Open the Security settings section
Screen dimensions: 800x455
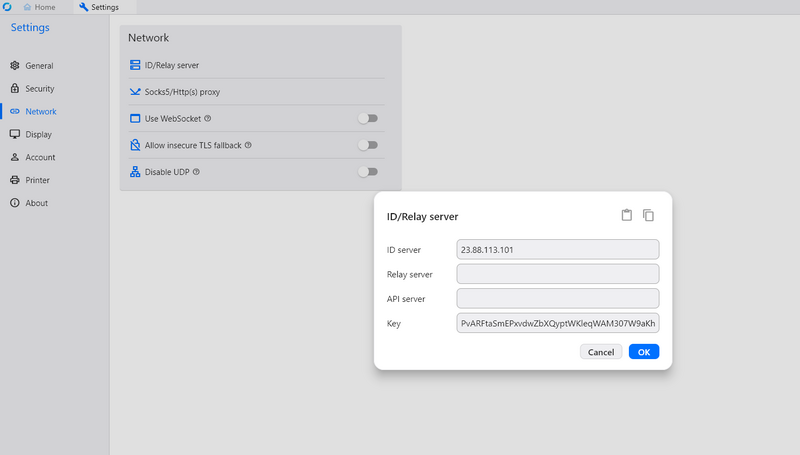(x=40, y=89)
